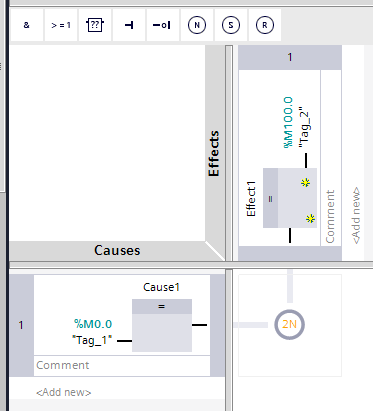Open the Effect1 instruction type header
Viewport: 373px width, 411px height.
tap(270, 198)
